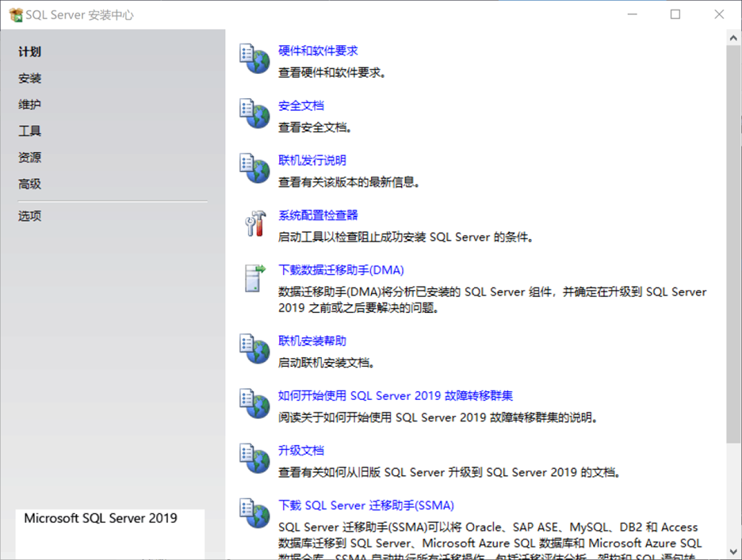Open the 维护 section

tap(29, 104)
